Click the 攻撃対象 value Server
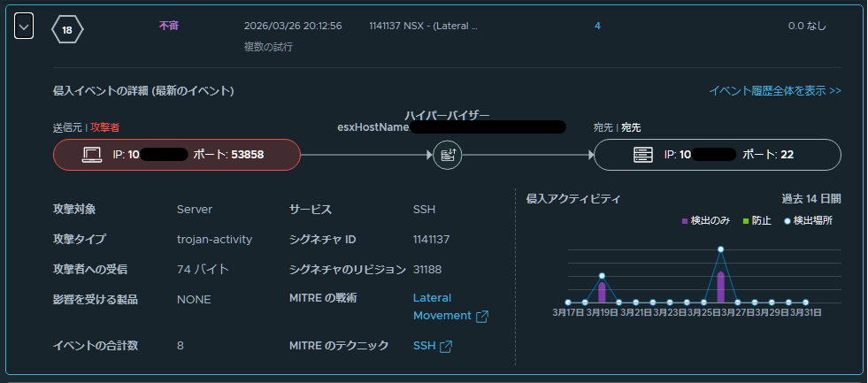This screenshot has height=383, width=868. coord(195,210)
